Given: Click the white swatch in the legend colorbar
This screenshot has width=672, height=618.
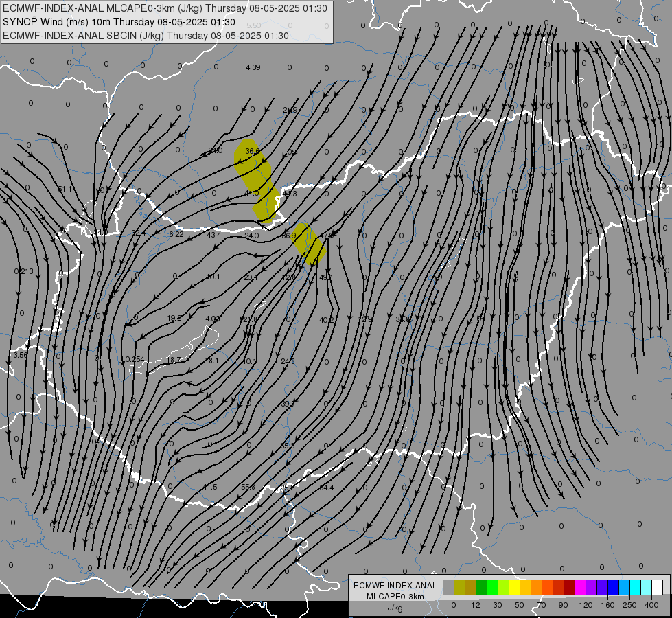Looking at the screenshot, I should pos(657,587).
